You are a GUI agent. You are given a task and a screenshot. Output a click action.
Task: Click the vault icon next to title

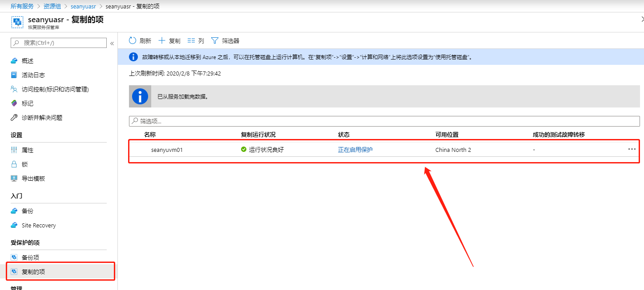(x=17, y=23)
